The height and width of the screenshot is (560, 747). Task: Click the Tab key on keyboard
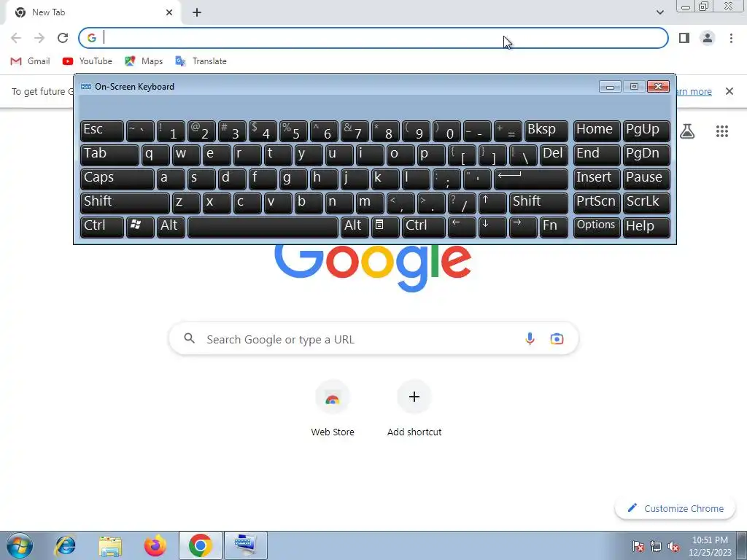109,155
